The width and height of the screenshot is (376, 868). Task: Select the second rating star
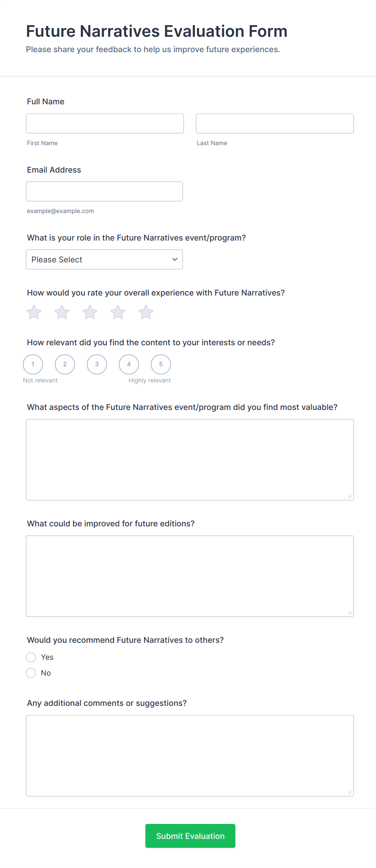point(62,313)
